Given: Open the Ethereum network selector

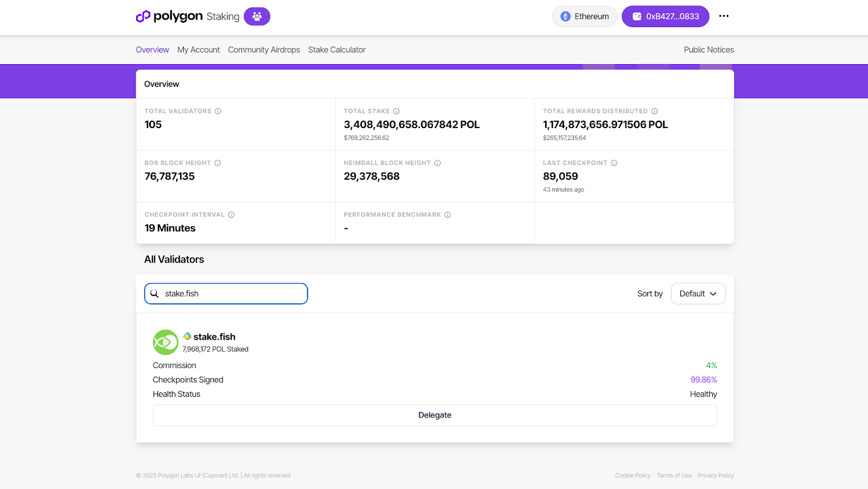Looking at the screenshot, I should [584, 16].
